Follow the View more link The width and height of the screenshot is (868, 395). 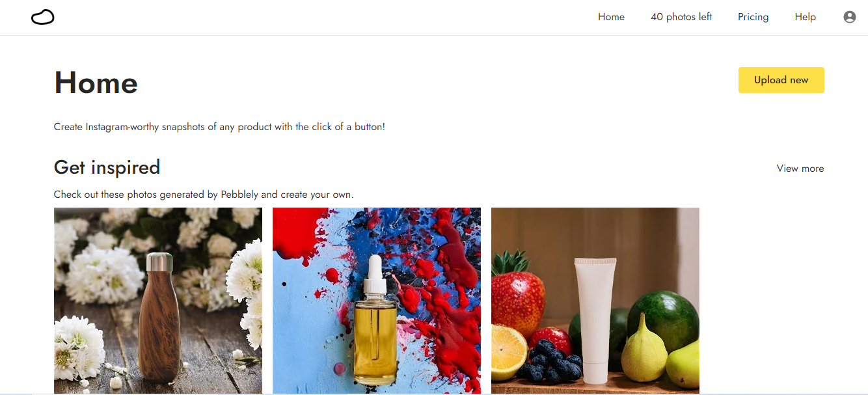point(800,169)
